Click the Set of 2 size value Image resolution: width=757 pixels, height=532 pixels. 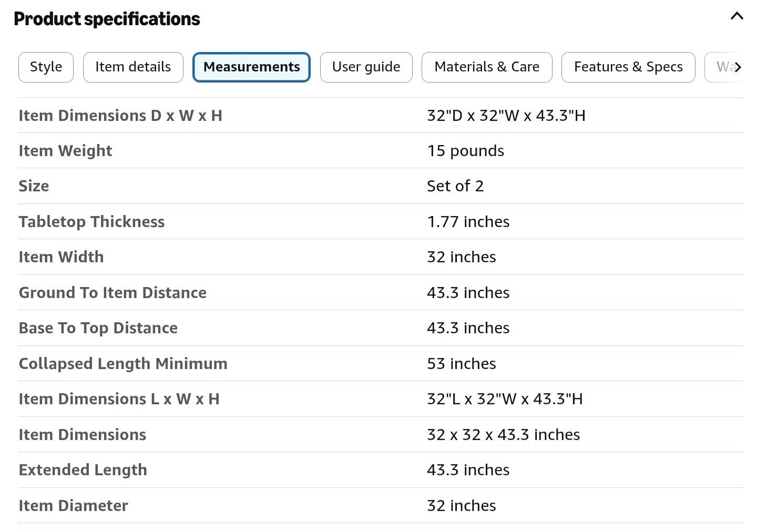[455, 186]
